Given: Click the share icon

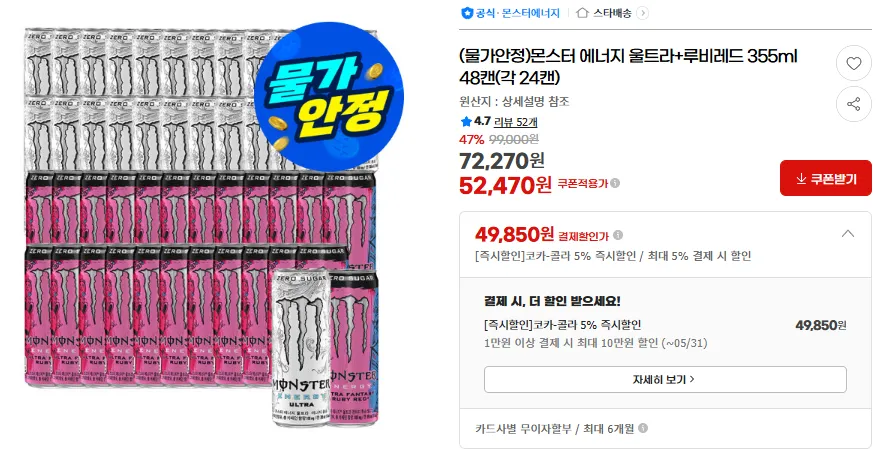Looking at the screenshot, I should coord(853,103).
